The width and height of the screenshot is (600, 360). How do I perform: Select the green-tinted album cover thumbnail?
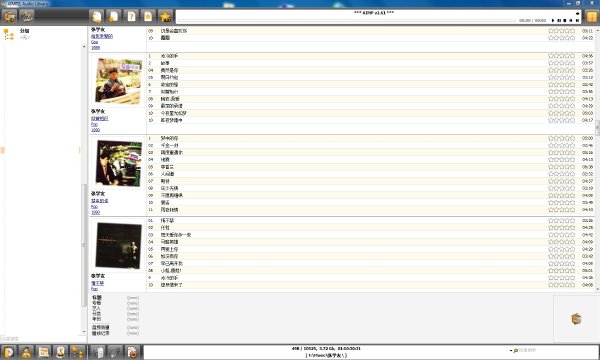(119, 163)
